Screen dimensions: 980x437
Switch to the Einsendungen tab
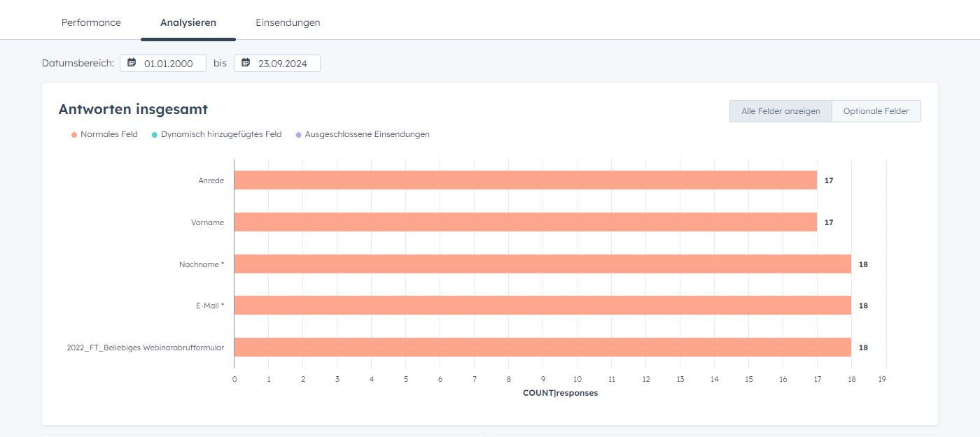click(288, 22)
